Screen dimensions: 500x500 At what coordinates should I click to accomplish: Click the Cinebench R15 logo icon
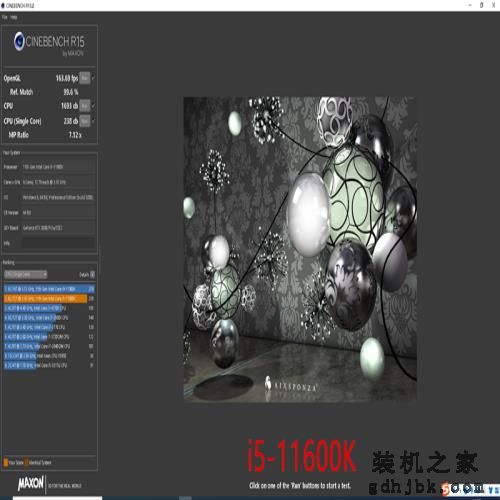click(19, 41)
